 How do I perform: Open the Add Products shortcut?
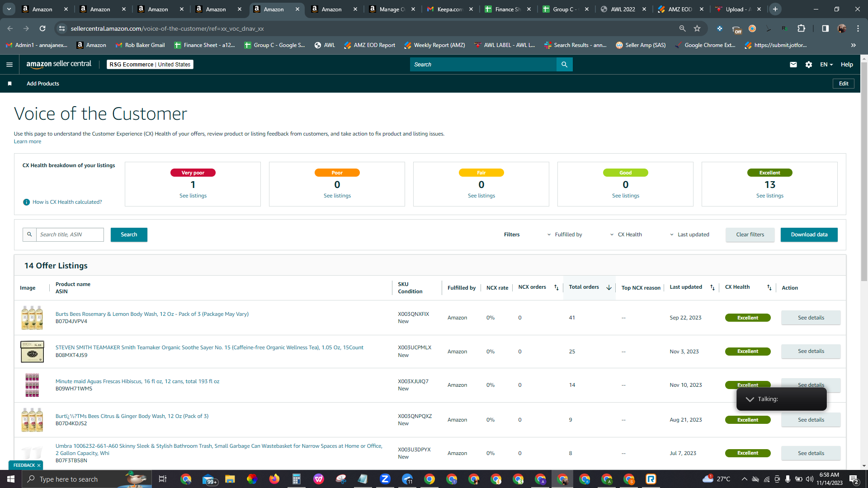43,84
